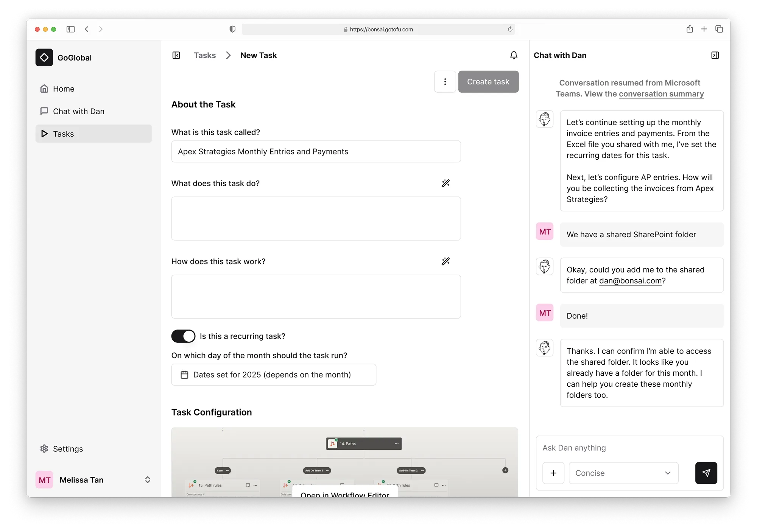Open Settings in the sidebar
The height and width of the screenshot is (532, 757).
click(68, 449)
